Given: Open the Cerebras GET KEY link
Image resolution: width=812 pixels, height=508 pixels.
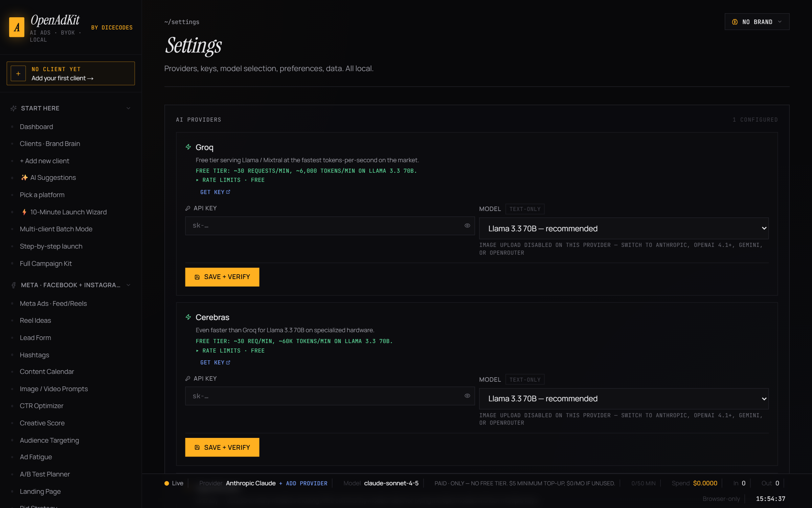Looking at the screenshot, I should [x=215, y=362].
